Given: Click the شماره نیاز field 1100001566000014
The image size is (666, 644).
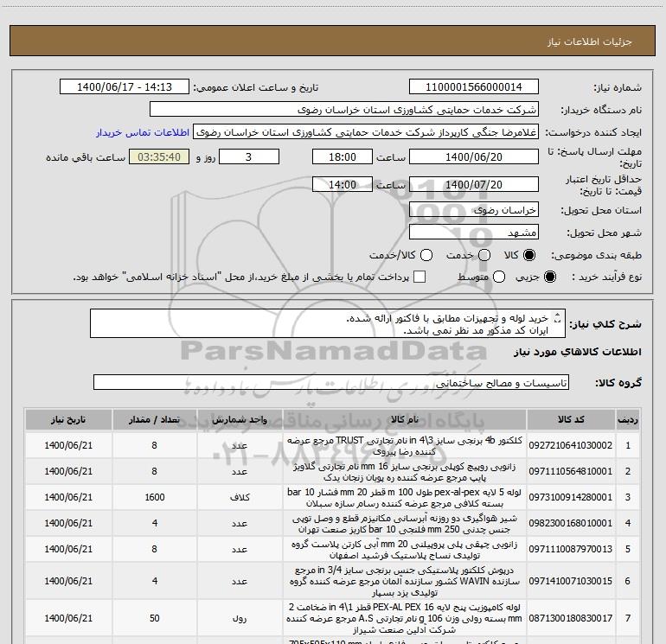Looking at the screenshot, I should click(x=474, y=87).
